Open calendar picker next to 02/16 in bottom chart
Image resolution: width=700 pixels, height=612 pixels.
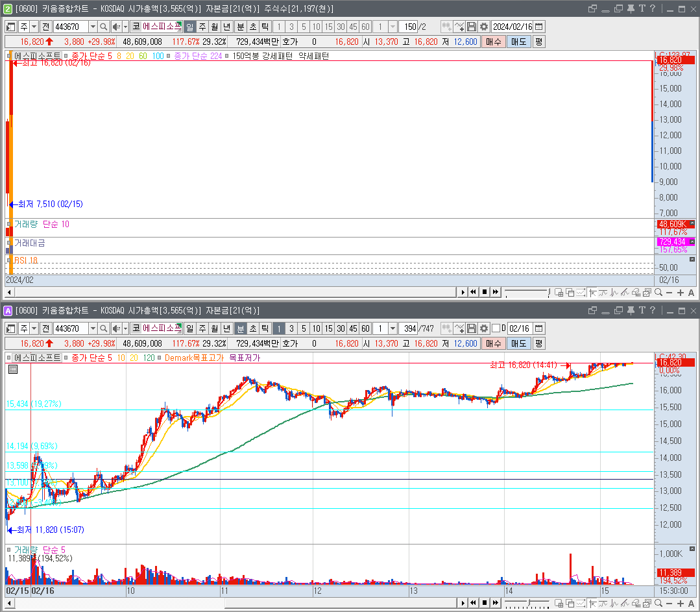click(x=539, y=329)
